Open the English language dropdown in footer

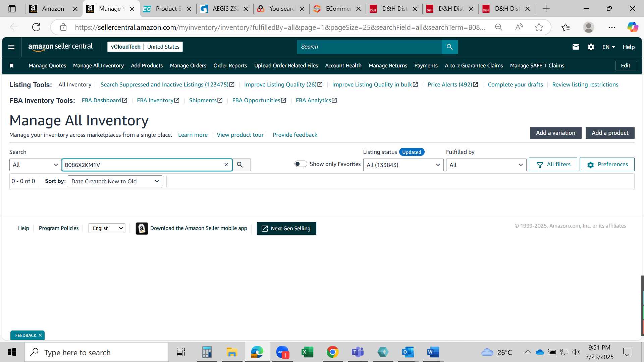(107, 228)
